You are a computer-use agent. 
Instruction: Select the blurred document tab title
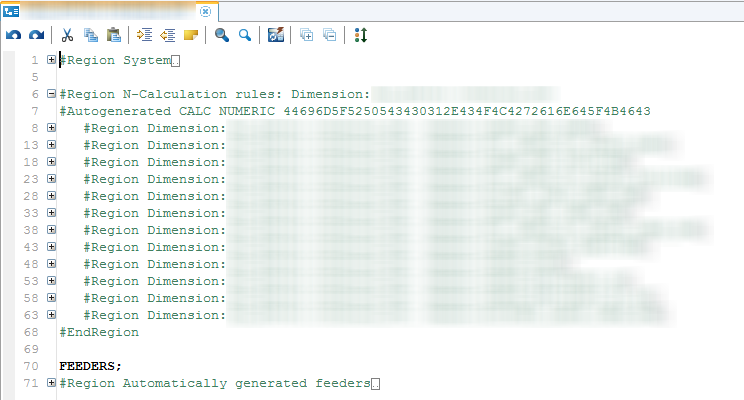click(109, 11)
